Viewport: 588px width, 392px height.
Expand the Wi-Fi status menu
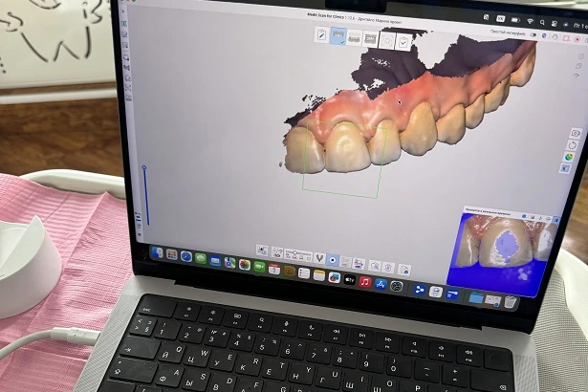pyautogui.click(x=531, y=21)
